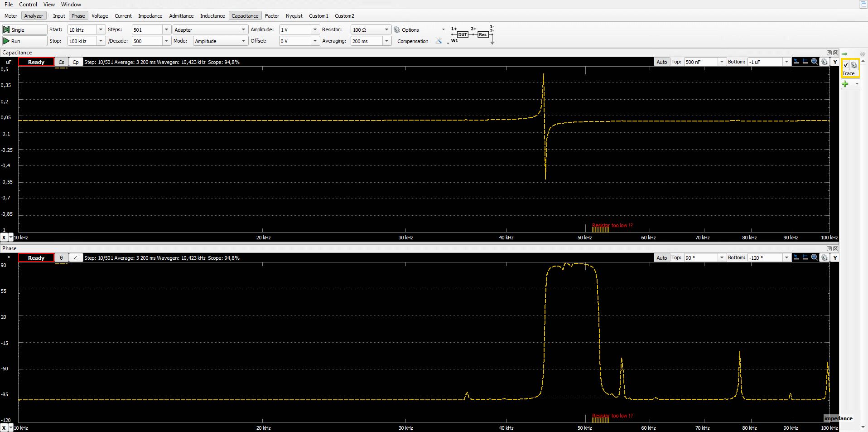Restore window icon at top right
Image resolution: width=868 pixels, height=432 pixels.
pos(863,4)
